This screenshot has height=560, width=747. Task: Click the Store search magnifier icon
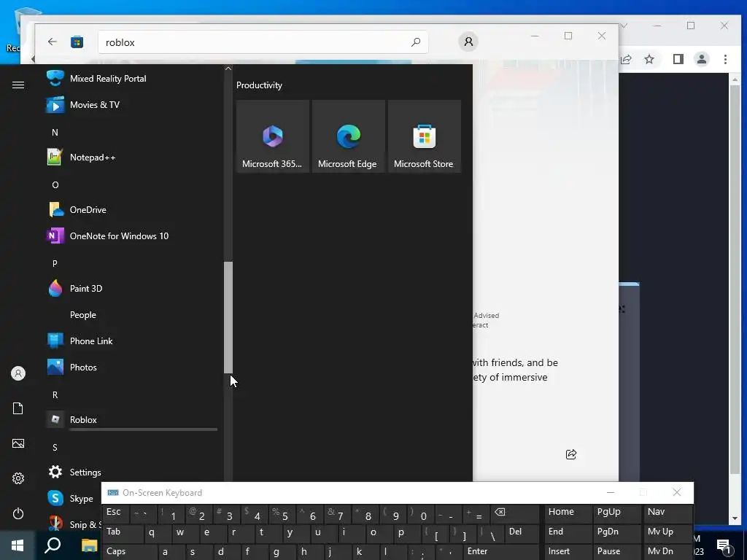(416, 42)
